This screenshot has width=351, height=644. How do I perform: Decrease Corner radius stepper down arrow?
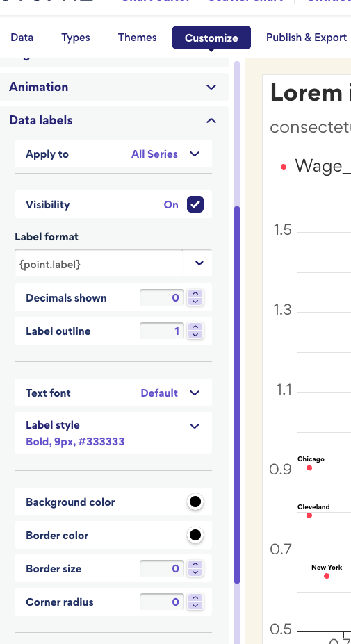195,605
